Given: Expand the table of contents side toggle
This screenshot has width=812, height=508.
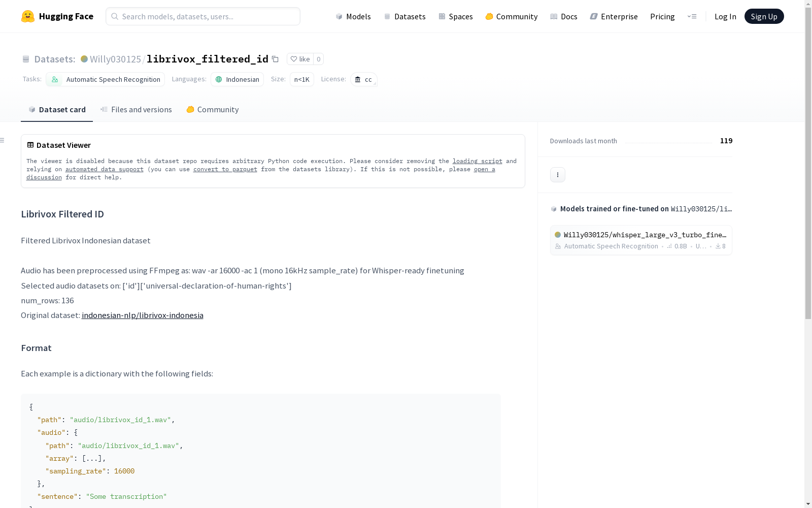Looking at the screenshot, I should 3,140.
